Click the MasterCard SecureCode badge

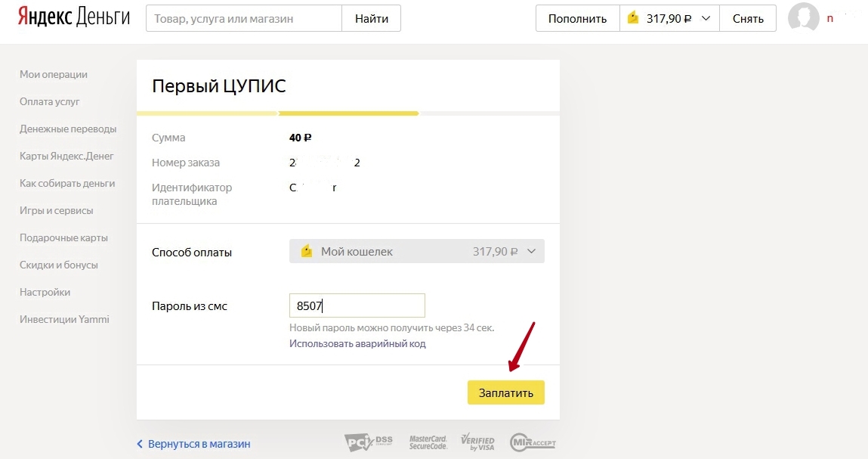point(428,442)
